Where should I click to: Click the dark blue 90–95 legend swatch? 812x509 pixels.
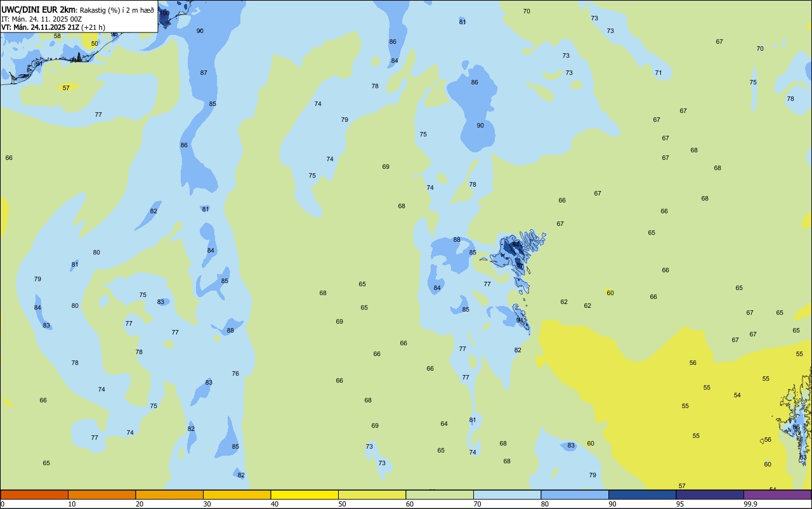[642, 494]
